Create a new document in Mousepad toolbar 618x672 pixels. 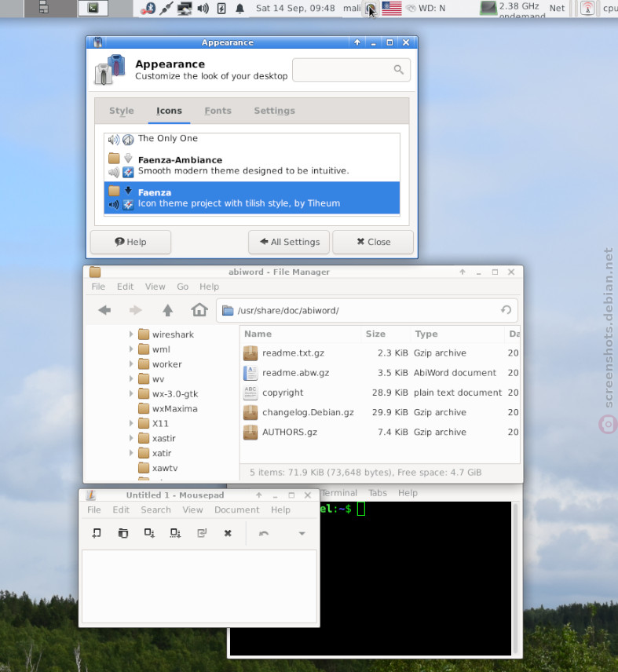97,533
